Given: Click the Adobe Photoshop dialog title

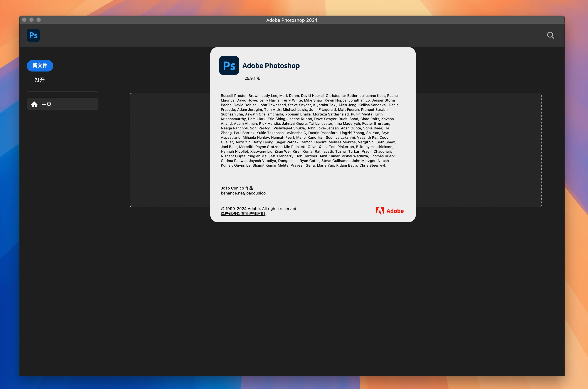Looking at the screenshot, I should [271, 65].
